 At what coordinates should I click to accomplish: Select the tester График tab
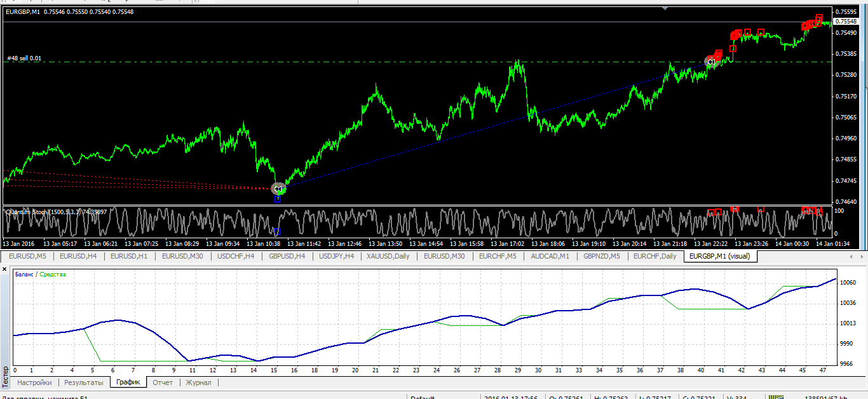(128, 382)
